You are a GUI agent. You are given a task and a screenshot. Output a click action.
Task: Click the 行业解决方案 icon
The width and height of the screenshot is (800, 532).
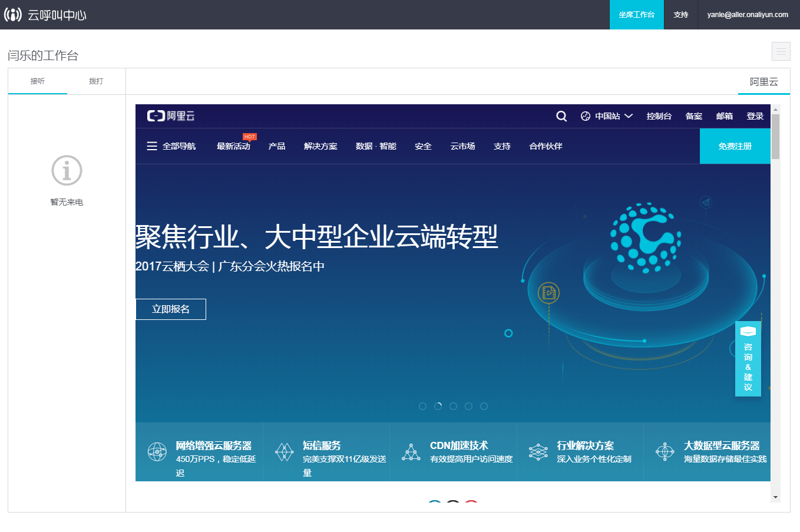coord(538,452)
